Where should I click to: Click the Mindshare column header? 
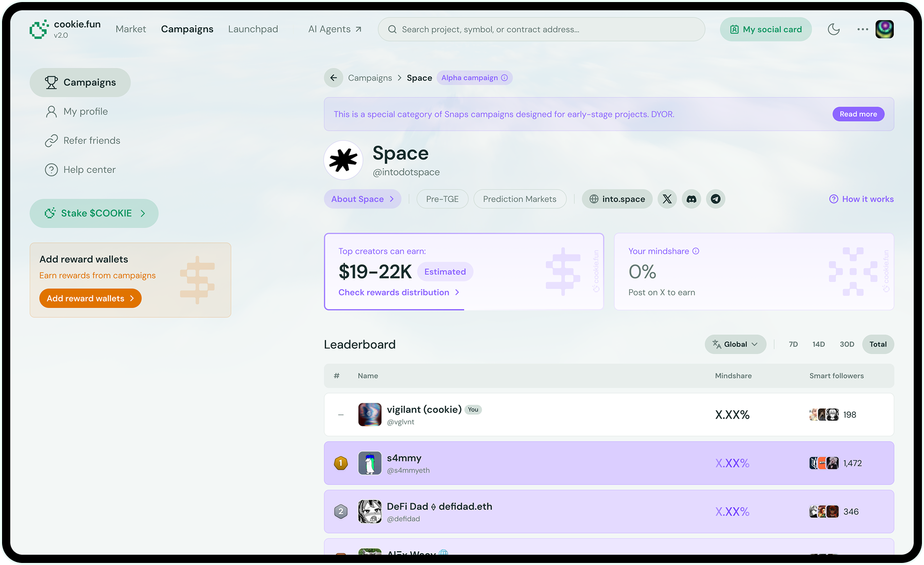point(733,376)
